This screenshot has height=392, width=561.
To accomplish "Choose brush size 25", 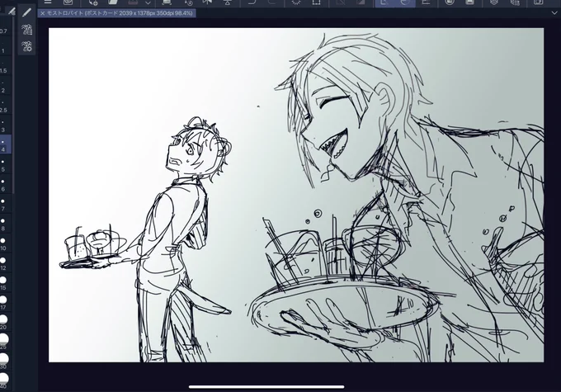I will click(3, 342).
